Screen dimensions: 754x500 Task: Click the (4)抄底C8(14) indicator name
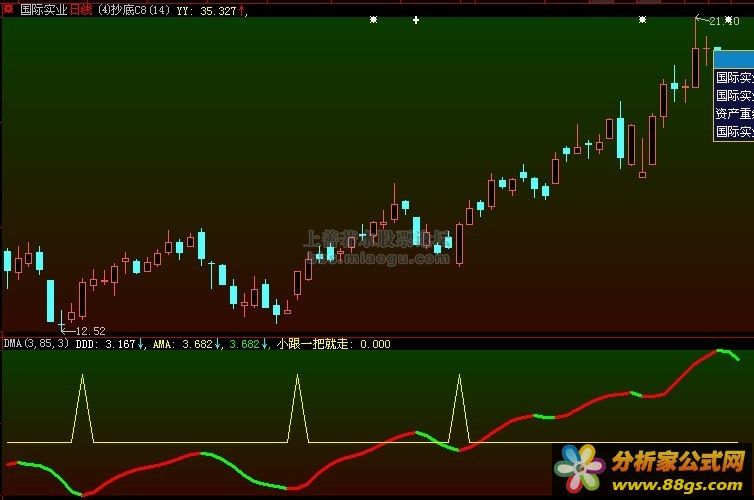coord(134,10)
